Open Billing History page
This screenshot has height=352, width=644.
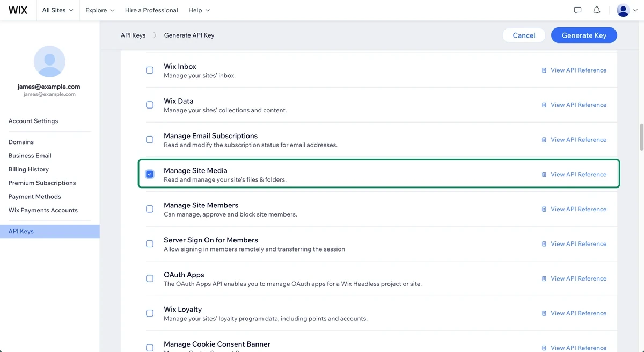(28, 169)
